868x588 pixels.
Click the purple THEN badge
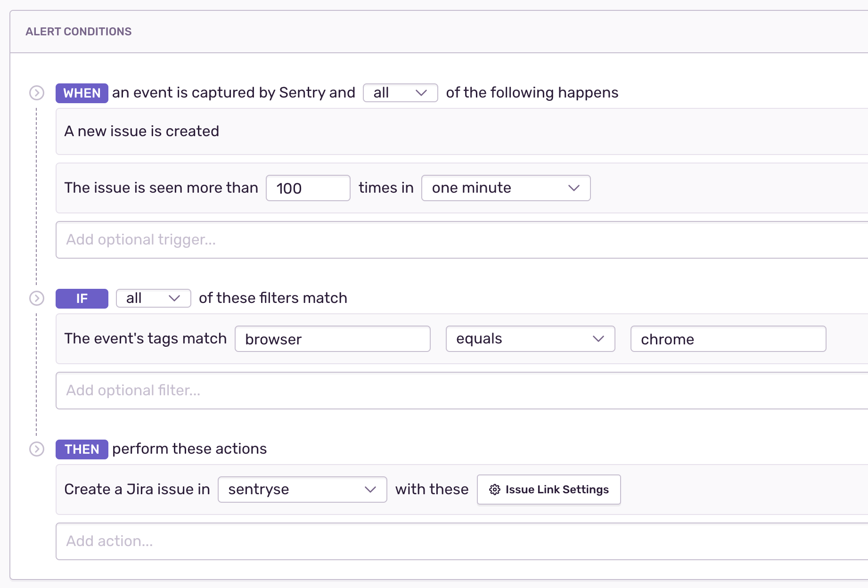82,449
